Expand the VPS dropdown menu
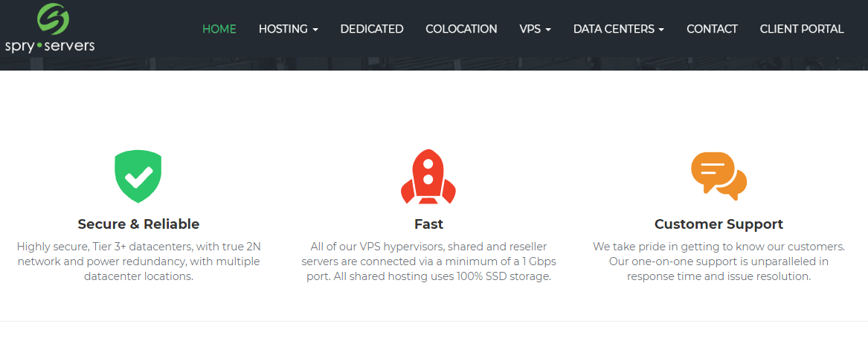This screenshot has height=338, width=868. click(x=535, y=29)
